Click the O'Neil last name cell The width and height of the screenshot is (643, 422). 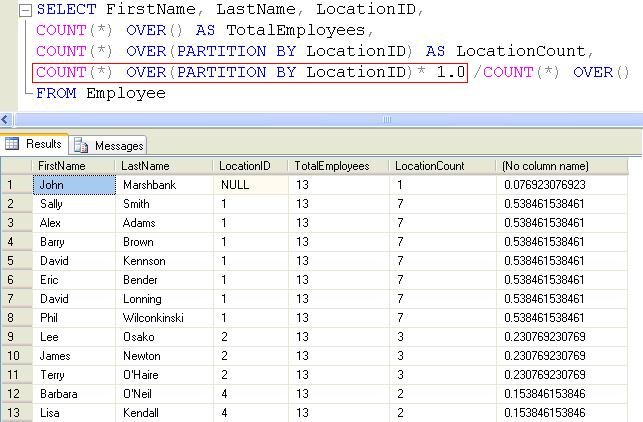tap(164, 394)
